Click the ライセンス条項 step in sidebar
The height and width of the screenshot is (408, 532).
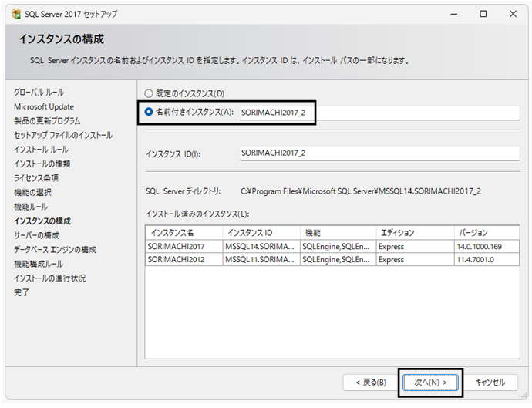[36, 178]
